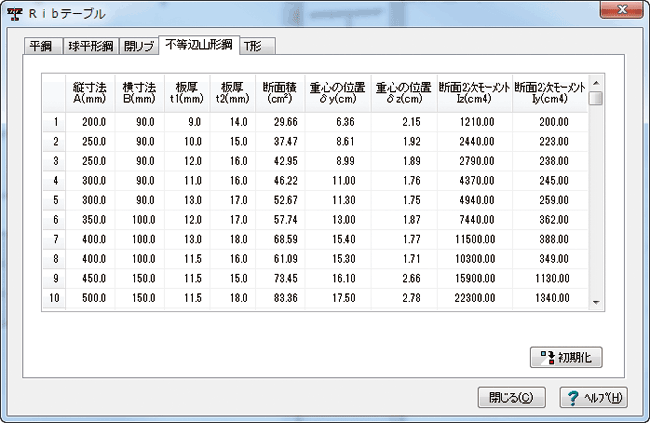Click cell 15900.00 in row 9
The width and height of the screenshot is (650, 423).
point(475,278)
